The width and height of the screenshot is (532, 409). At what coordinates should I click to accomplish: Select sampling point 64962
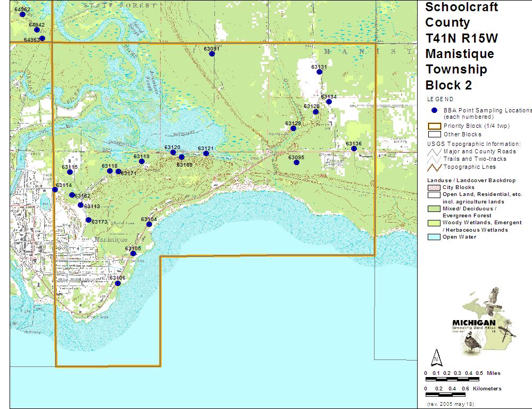tap(22, 14)
